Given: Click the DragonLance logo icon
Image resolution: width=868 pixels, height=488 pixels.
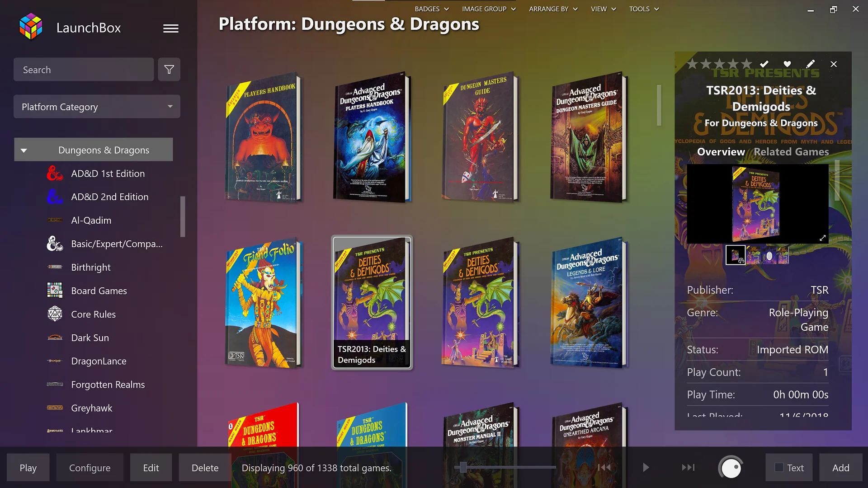Looking at the screenshot, I should 55,361.
